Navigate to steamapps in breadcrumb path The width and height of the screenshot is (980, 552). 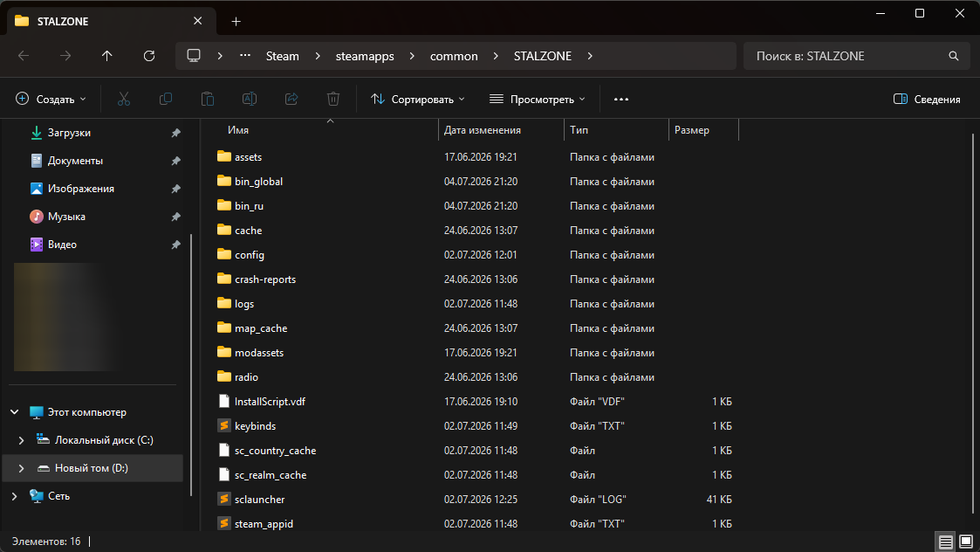tap(365, 56)
